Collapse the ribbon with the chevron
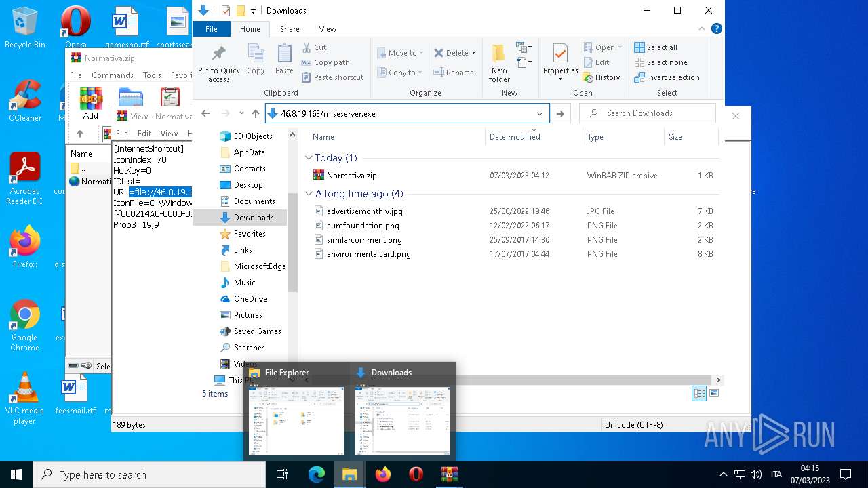Viewport: 868px width, 488px height. (x=703, y=28)
